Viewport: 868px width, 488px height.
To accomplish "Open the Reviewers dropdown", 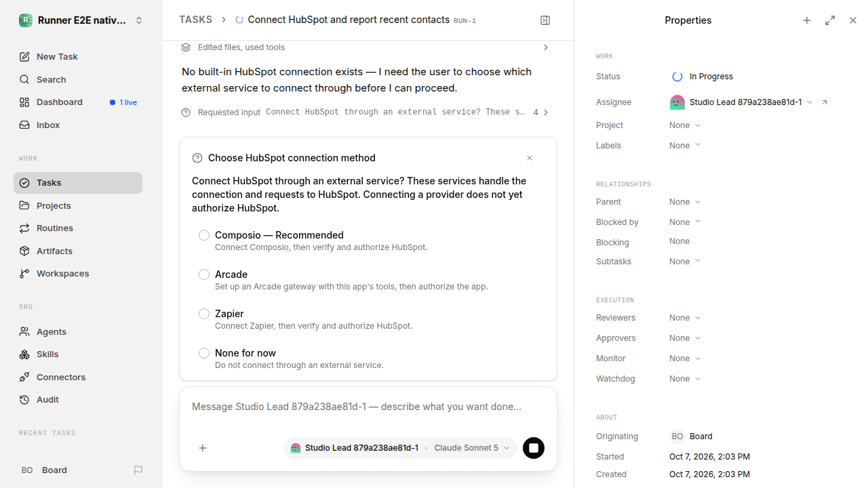I will pyautogui.click(x=685, y=318).
